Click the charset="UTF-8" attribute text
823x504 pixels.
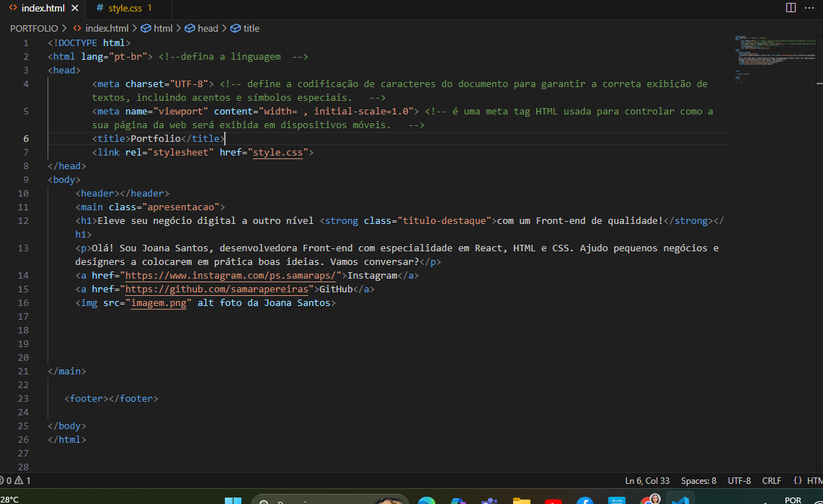(167, 84)
